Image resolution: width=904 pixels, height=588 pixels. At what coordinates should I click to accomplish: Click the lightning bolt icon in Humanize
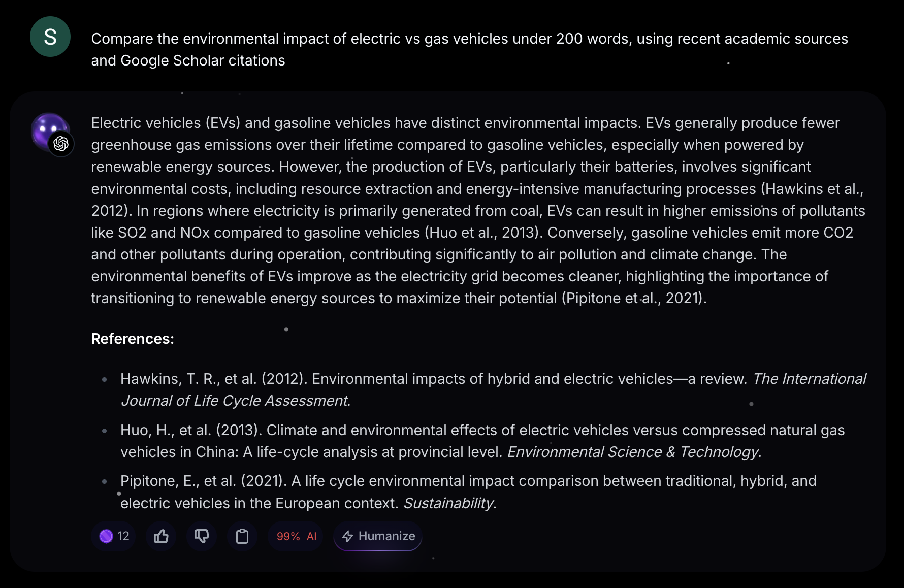pyautogui.click(x=347, y=536)
